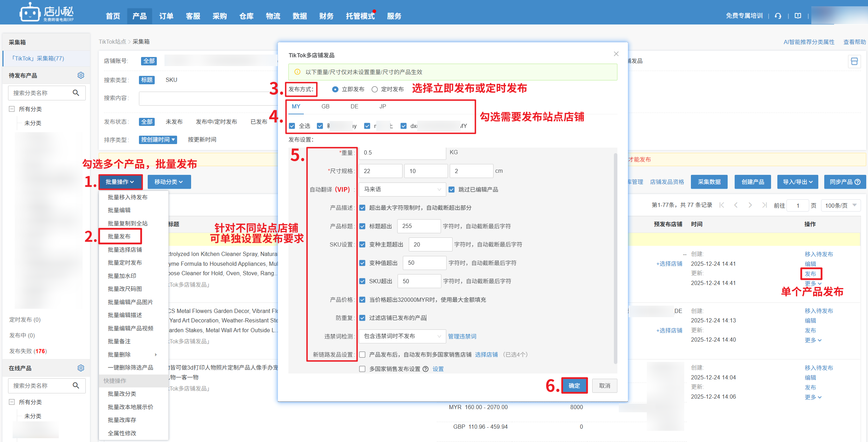Click the gear icon beside 待发布产品
868x442 pixels.
(x=81, y=75)
